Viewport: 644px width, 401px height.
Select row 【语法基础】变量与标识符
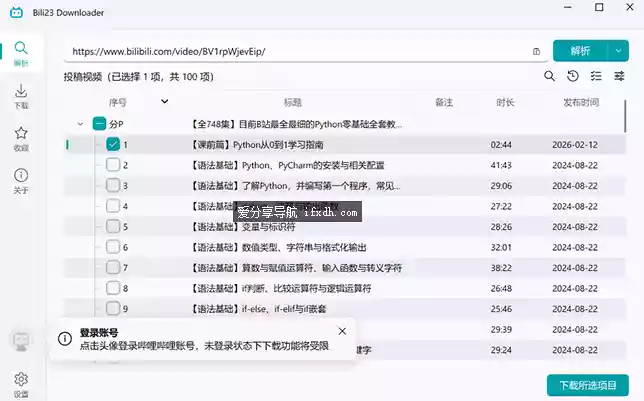(345, 227)
